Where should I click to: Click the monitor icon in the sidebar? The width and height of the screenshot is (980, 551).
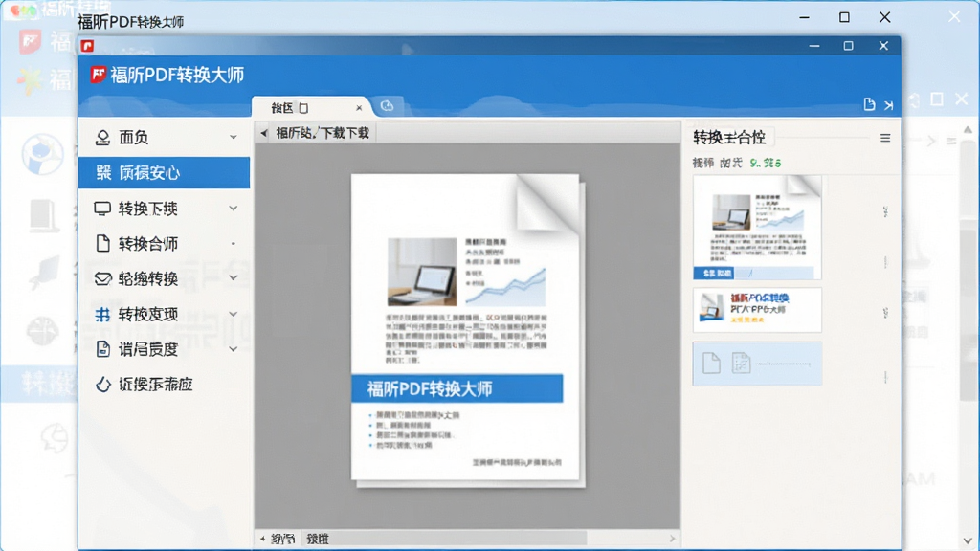coord(102,208)
